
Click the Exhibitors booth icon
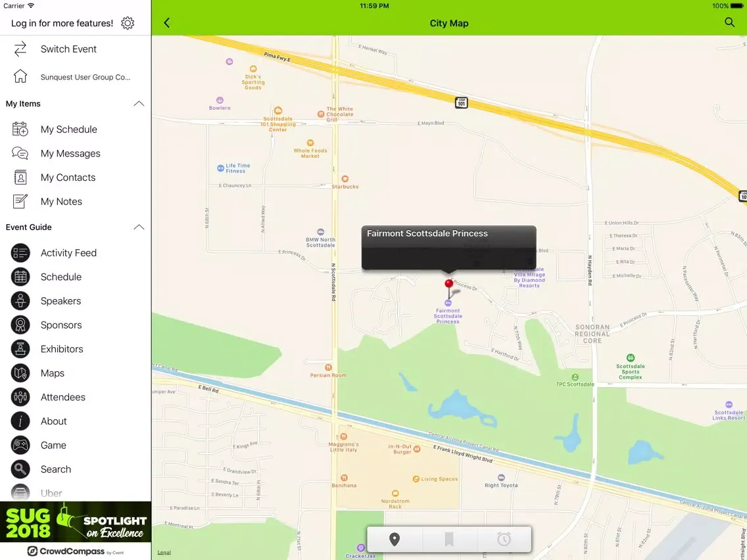[20, 349]
